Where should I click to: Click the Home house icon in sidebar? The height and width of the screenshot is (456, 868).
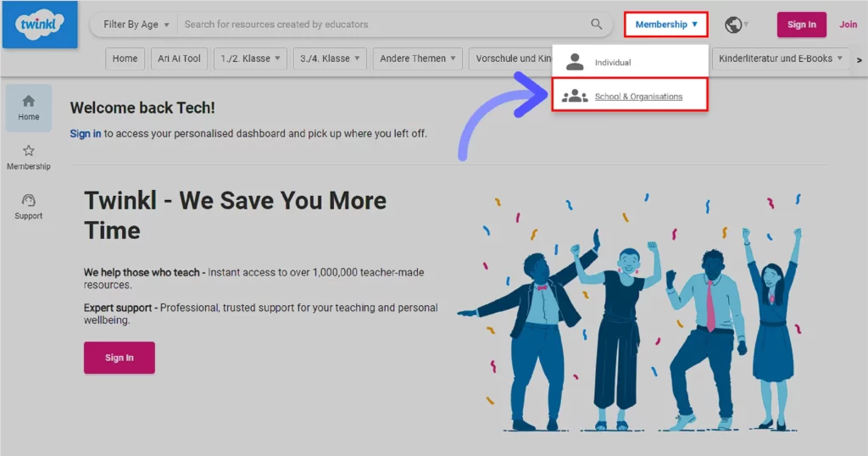28,101
